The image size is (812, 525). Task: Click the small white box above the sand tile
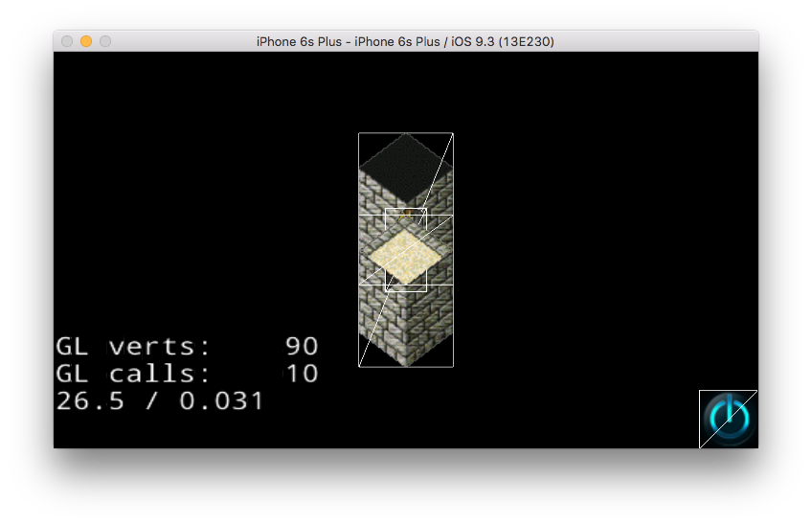pos(406,217)
